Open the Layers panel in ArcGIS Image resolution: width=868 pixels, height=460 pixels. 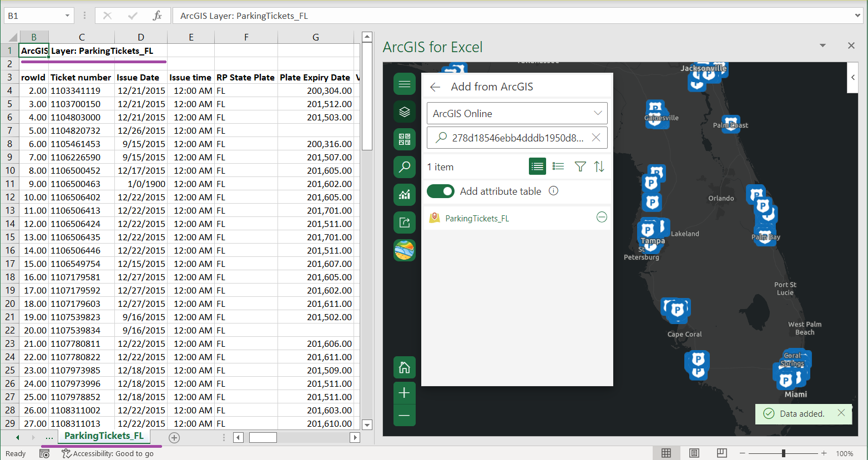(x=405, y=112)
